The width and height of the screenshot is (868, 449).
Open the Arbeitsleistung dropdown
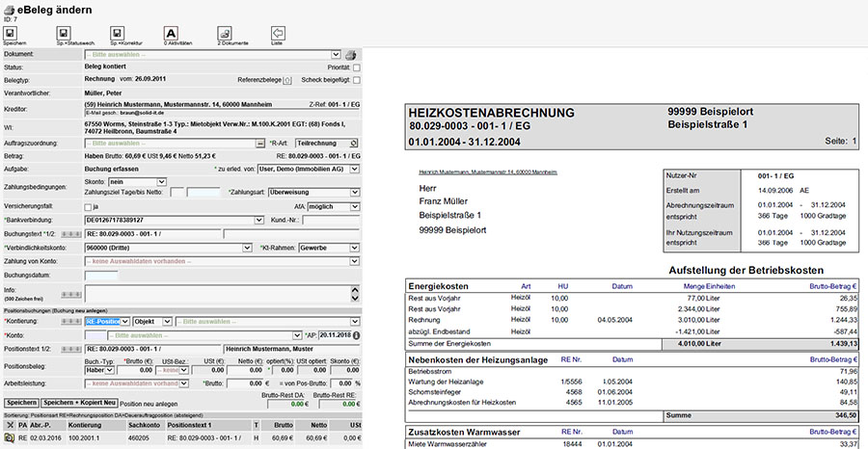[x=137, y=383]
